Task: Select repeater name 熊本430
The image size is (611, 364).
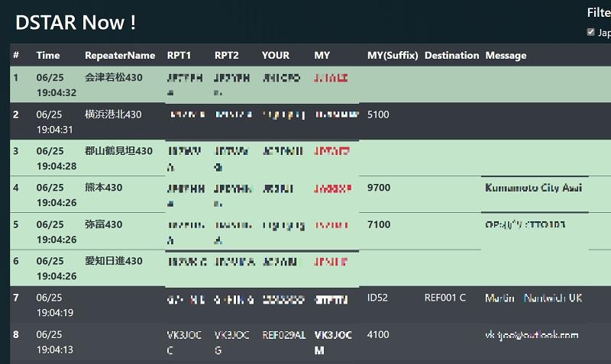Action: click(x=103, y=188)
